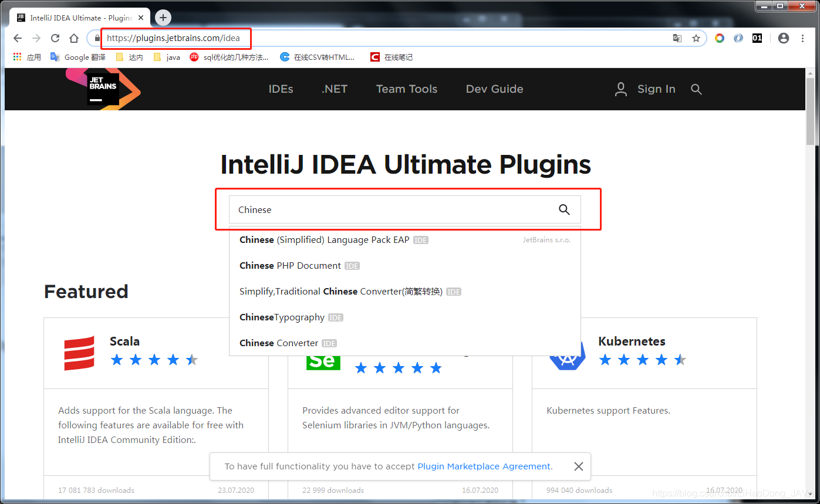Click the site padlock security icon

click(x=97, y=38)
